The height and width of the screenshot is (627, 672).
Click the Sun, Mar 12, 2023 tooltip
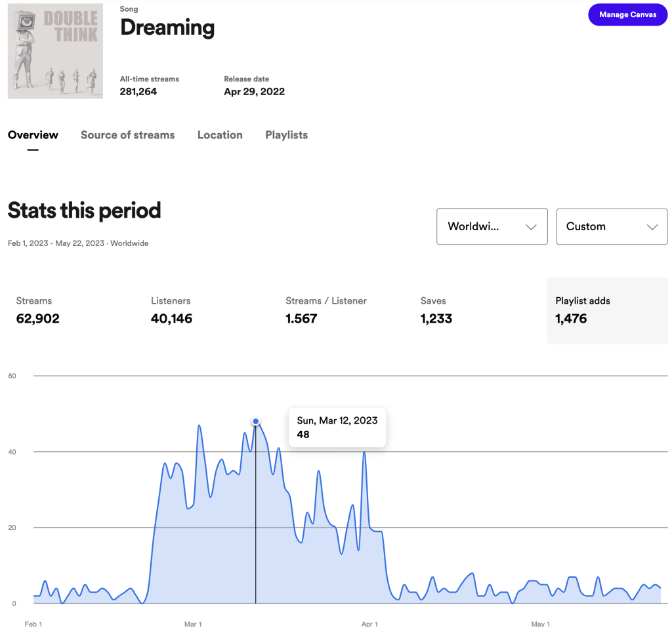(x=337, y=428)
